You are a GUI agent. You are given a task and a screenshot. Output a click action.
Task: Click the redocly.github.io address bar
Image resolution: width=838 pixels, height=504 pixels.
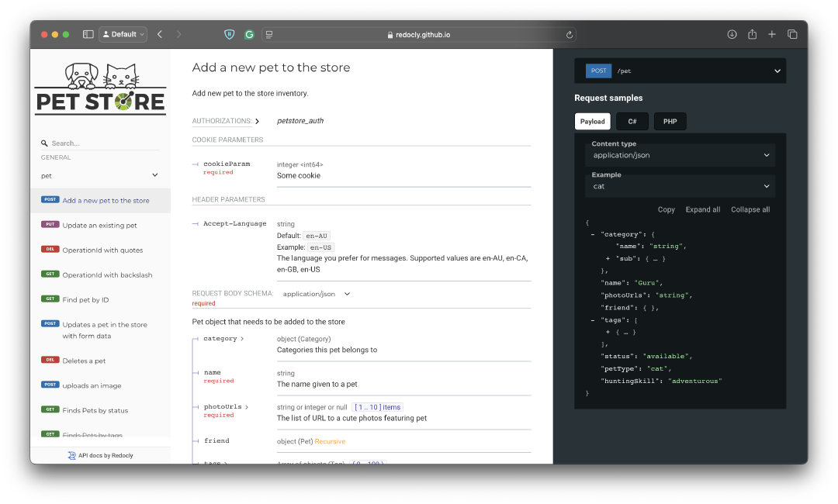tap(419, 35)
